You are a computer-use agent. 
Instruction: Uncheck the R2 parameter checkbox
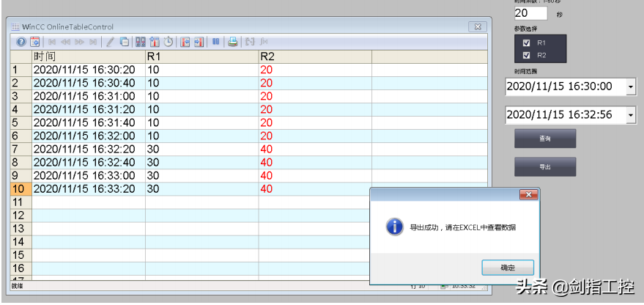(x=526, y=55)
